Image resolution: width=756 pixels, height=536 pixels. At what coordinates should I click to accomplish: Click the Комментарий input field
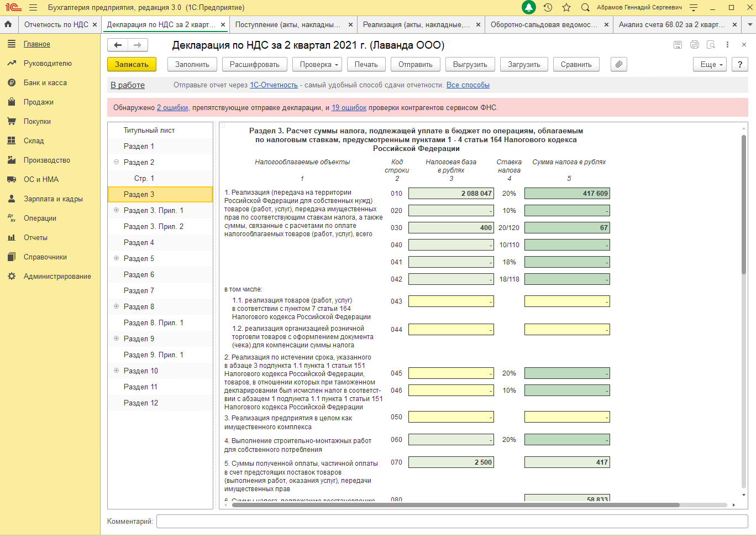[x=452, y=521]
